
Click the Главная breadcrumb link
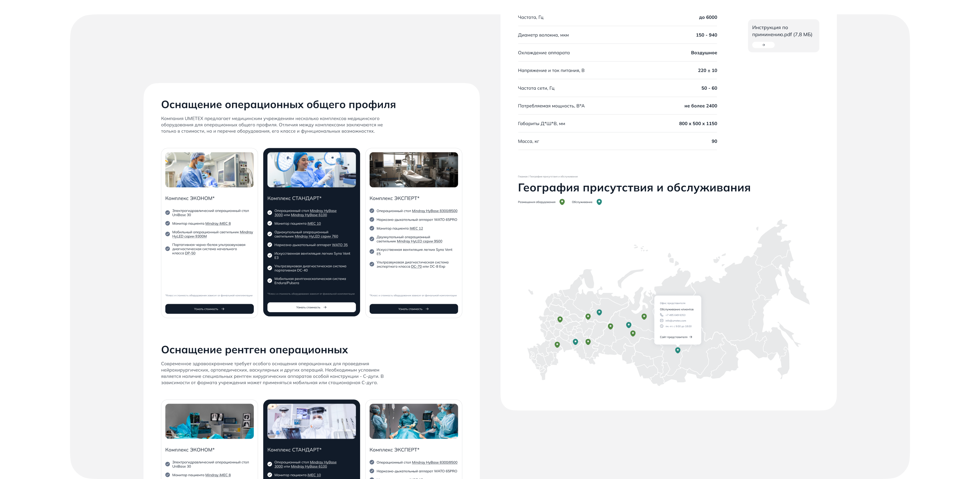click(522, 177)
